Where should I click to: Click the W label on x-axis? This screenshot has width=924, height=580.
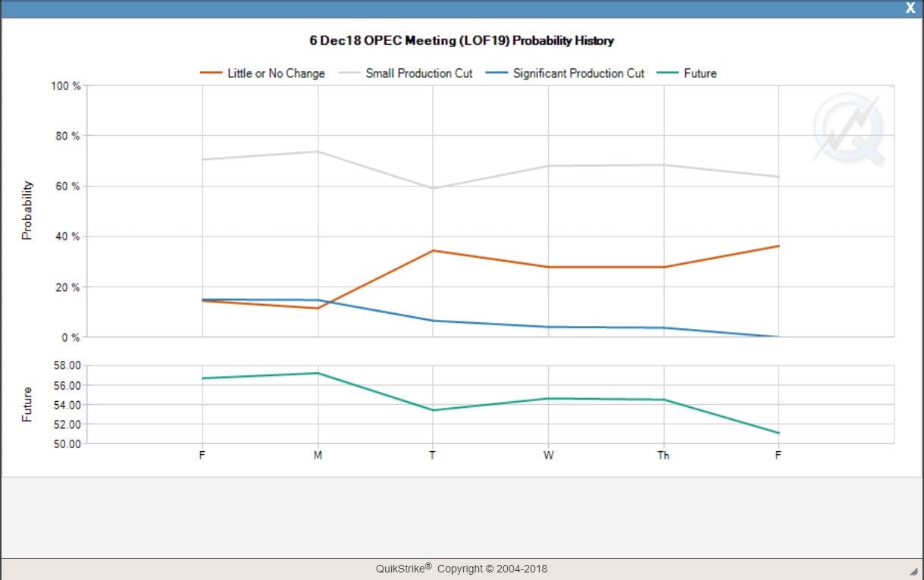coord(548,456)
